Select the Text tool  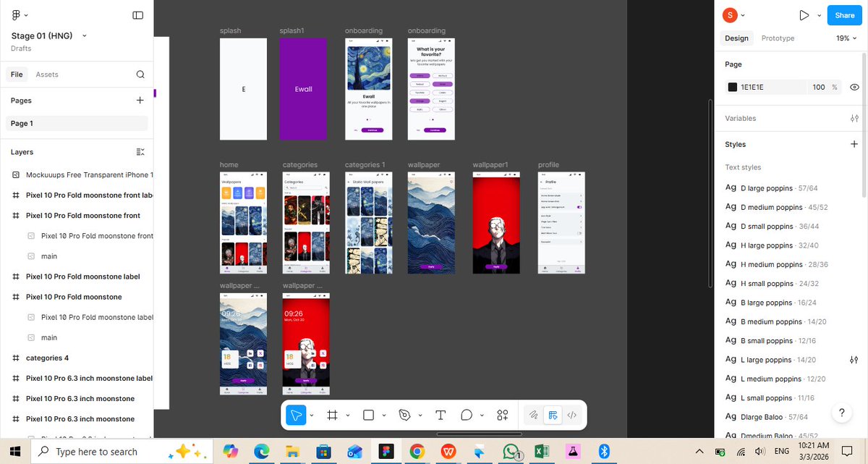click(441, 415)
